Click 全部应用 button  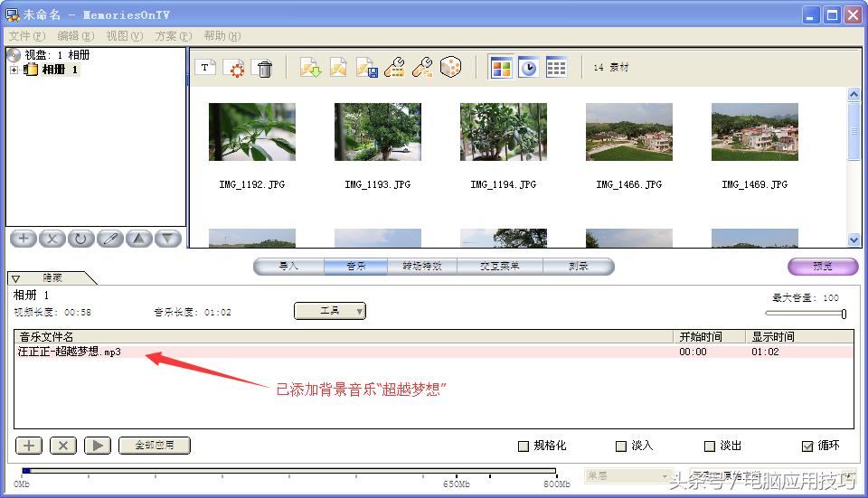pyautogui.click(x=155, y=446)
